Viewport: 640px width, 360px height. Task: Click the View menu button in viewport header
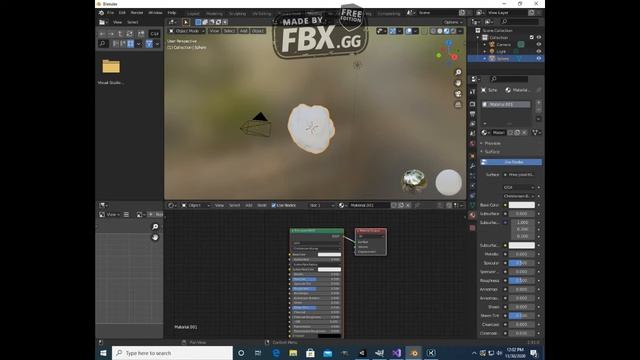tap(214, 31)
